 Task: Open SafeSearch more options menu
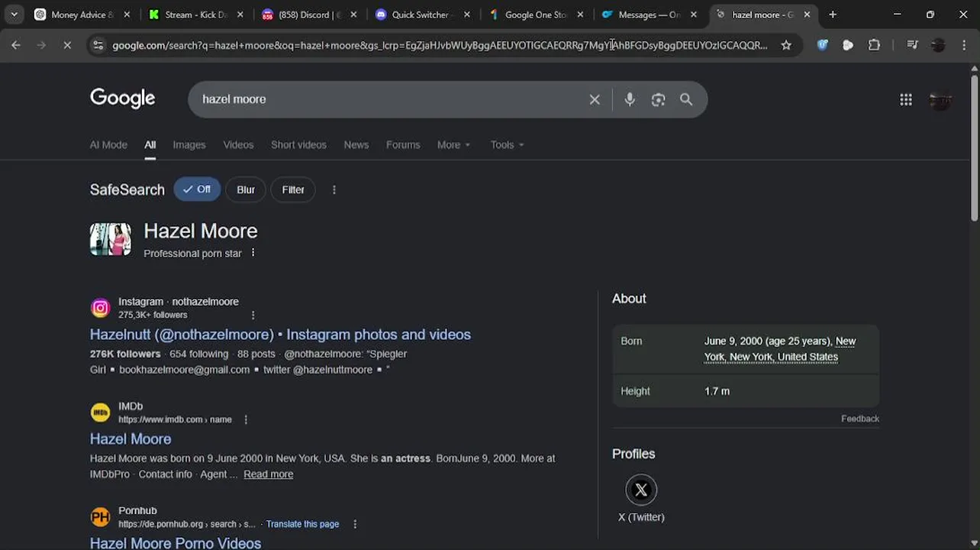tap(334, 189)
